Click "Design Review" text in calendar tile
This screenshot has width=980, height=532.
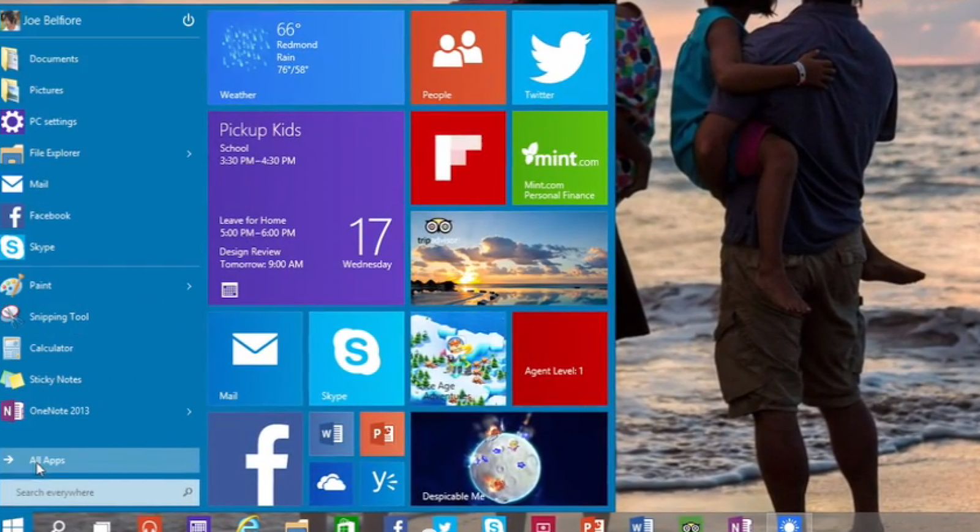pos(250,252)
